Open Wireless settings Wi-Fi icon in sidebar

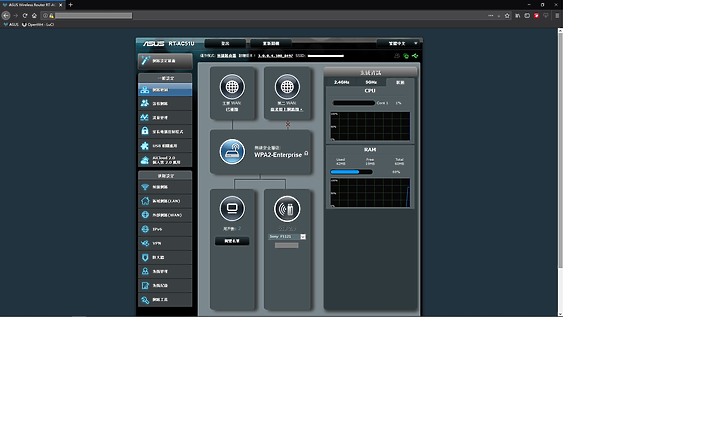145,187
